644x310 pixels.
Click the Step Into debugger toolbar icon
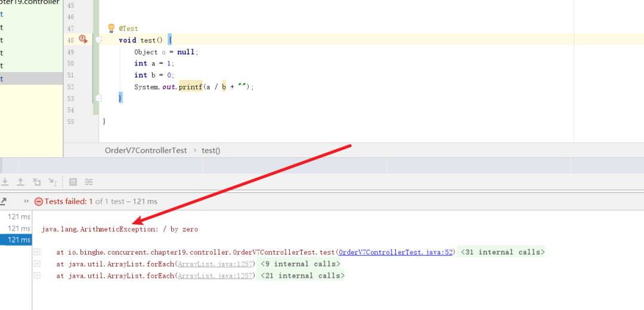click(x=5, y=182)
